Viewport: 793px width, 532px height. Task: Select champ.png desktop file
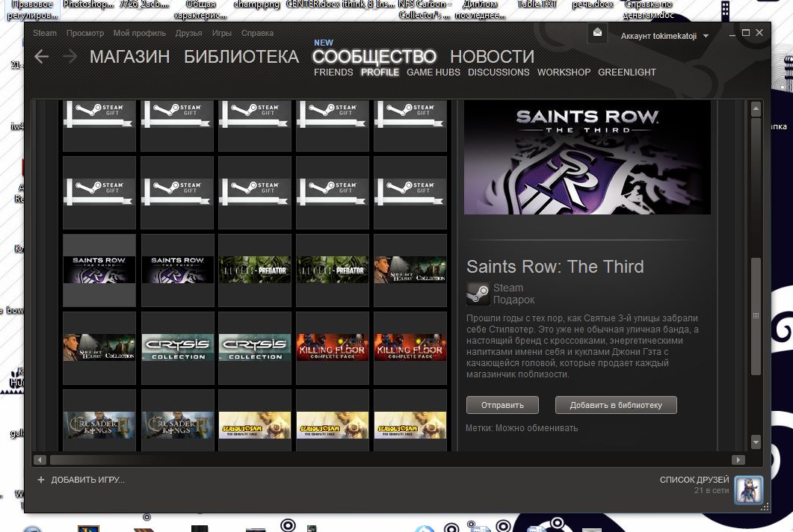point(256,4)
